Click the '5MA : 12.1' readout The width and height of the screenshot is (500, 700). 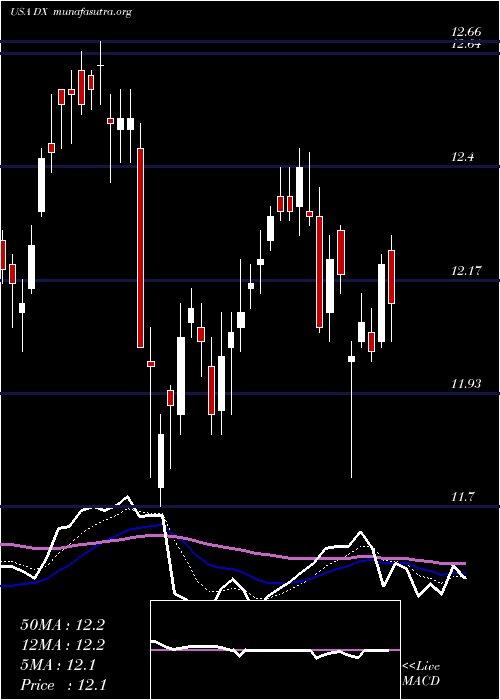coord(58,665)
